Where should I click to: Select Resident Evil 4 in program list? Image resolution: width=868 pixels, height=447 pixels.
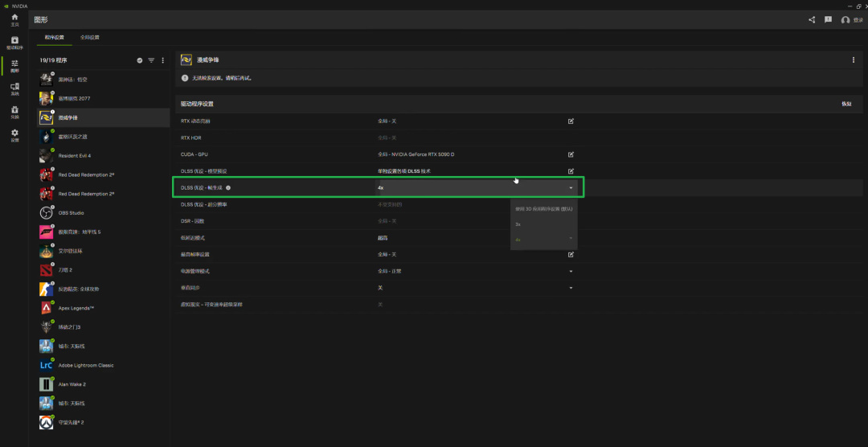[x=75, y=156]
